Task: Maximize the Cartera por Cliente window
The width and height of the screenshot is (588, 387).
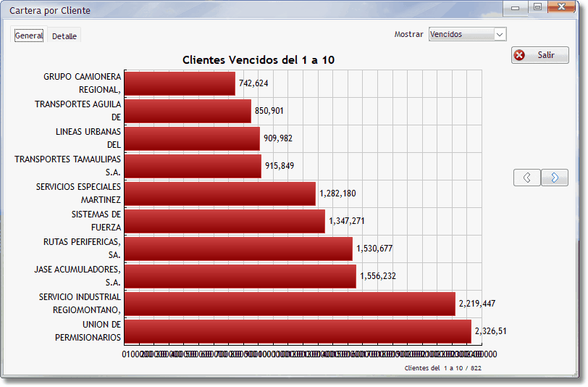Action: (537, 7)
